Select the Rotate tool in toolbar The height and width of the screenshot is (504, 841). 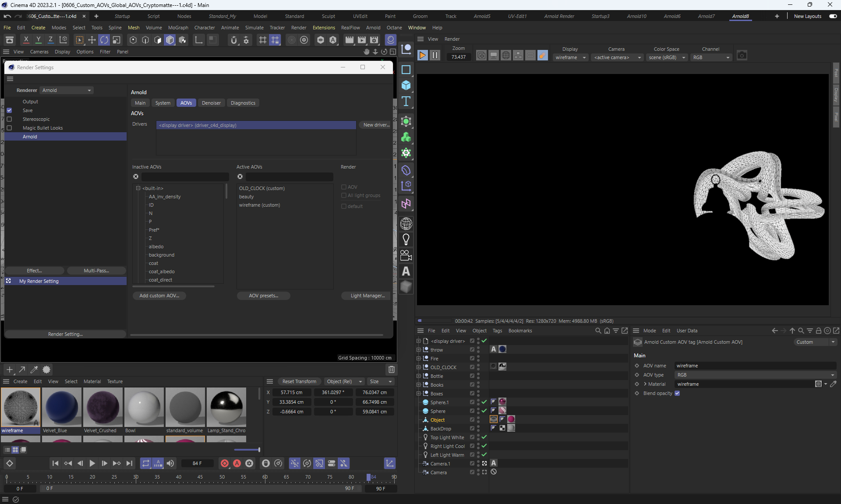[x=104, y=40]
